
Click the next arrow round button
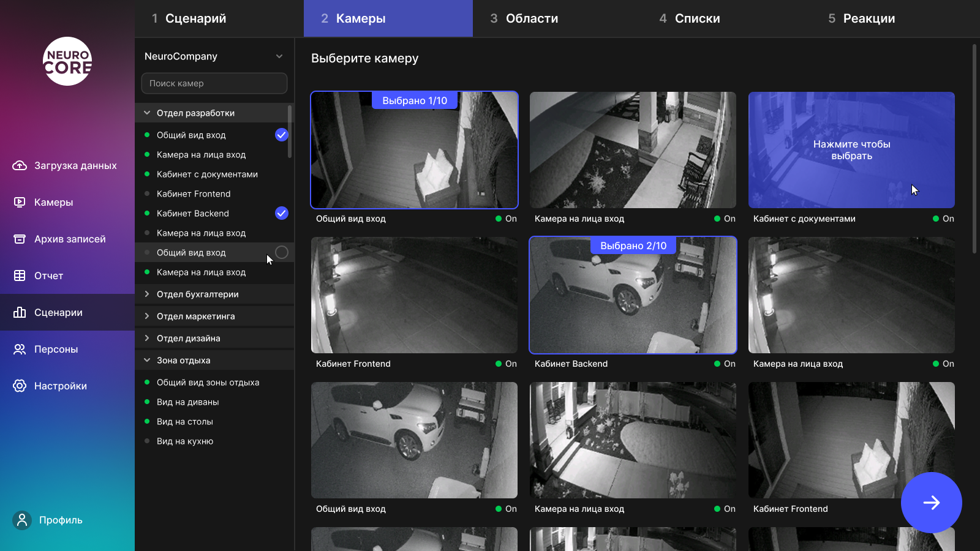932,503
